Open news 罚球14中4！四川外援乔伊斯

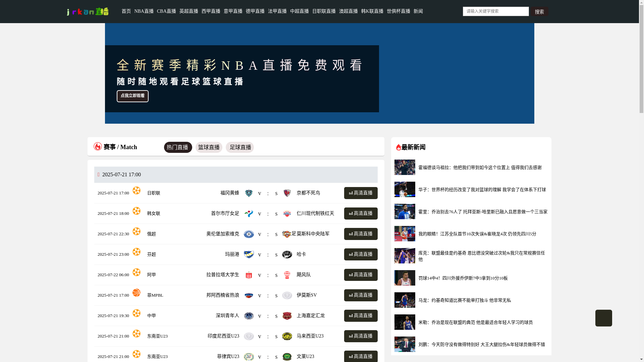pyautogui.click(x=463, y=278)
